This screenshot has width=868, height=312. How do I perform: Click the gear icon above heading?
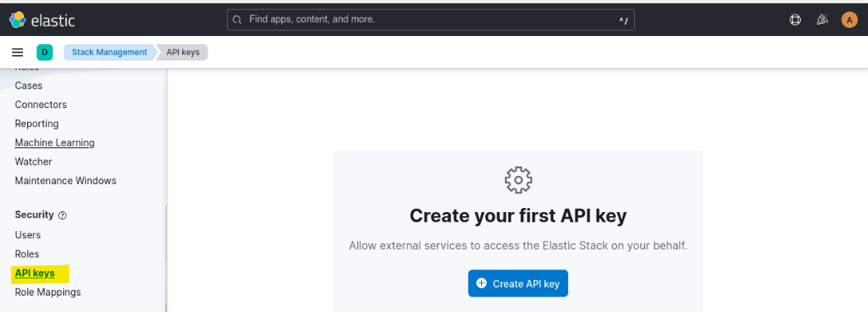click(x=518, y=180)
